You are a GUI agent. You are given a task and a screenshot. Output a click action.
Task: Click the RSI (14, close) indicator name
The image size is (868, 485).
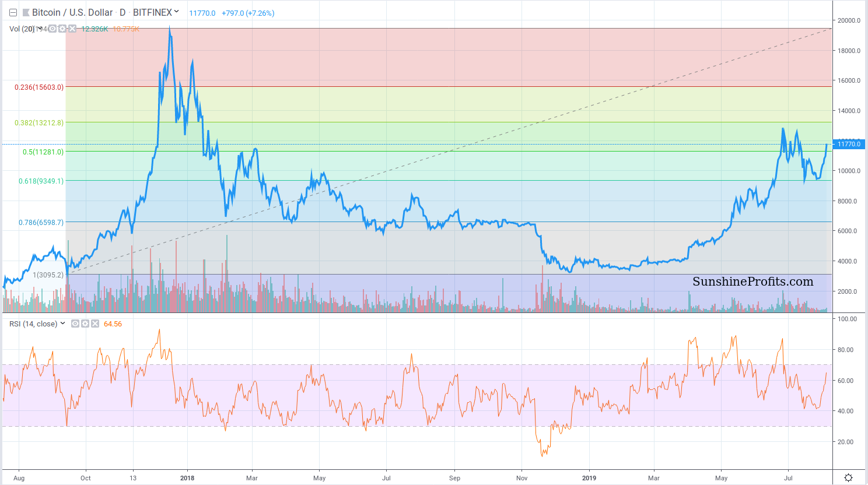(x=33, y=324)
